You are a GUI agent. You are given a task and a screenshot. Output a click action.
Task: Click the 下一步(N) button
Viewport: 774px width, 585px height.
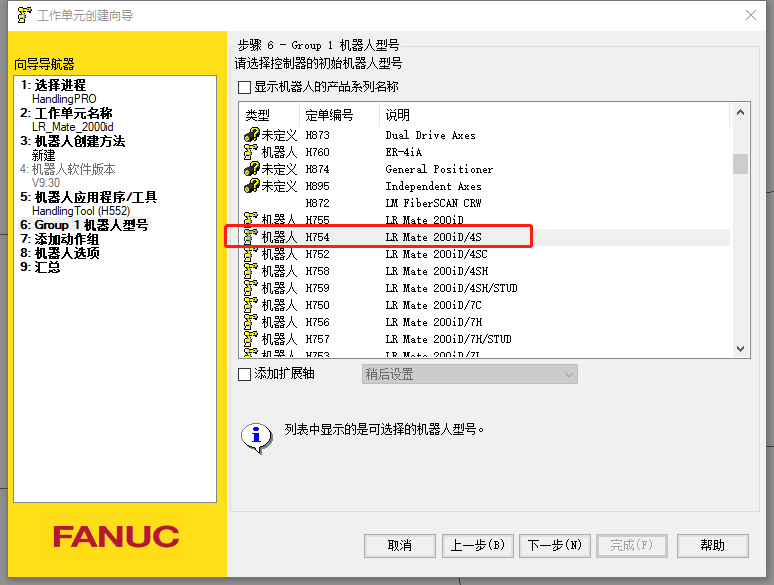coord(555,546)
